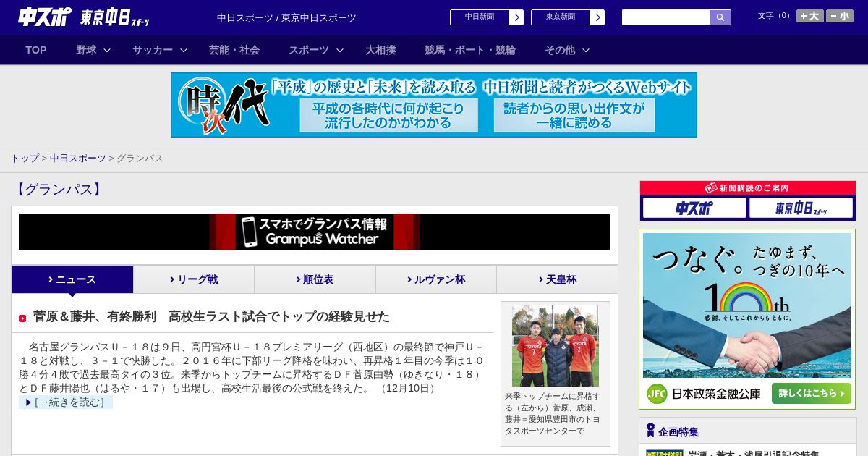
Task: Switch to the ルヴァン杯 tab
Action: click(436, 279)
